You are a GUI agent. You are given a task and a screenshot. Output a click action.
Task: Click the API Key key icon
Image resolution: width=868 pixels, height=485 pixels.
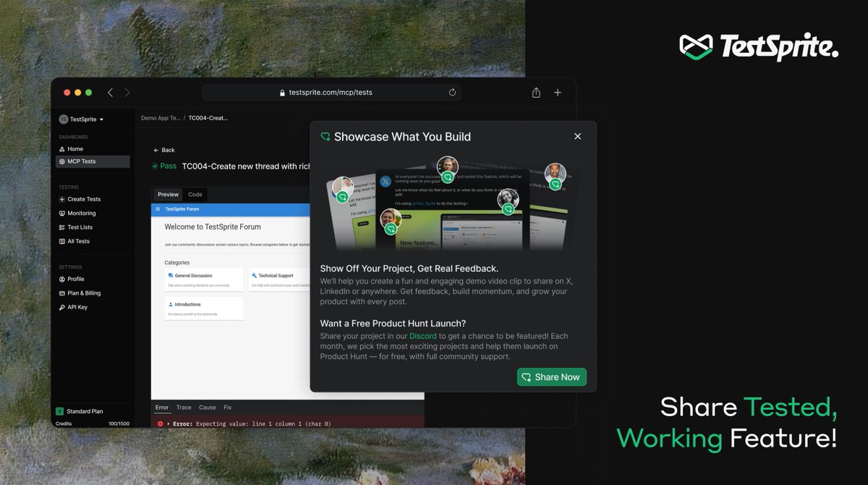61,307
